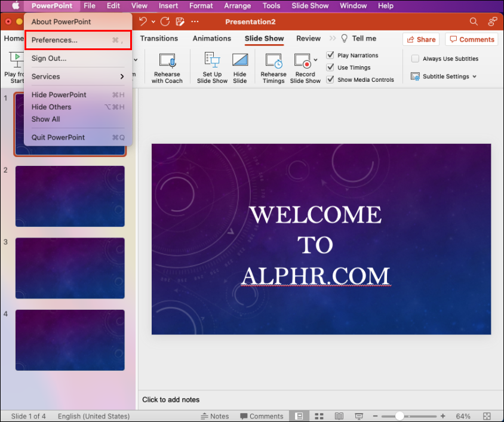Viewport: 504px width, 422px height.
Task: Uncheck Play Narrations
Action: point(330,56)
